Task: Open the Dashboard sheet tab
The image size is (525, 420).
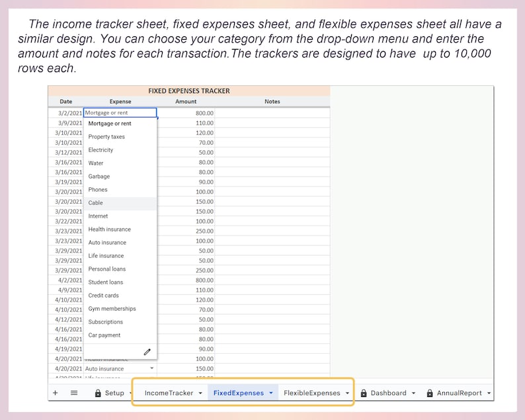Action: (388, 393)
